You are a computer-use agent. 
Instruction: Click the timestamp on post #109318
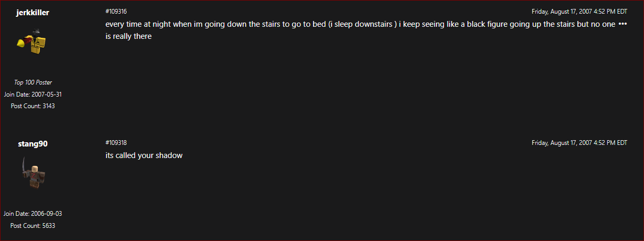tap(579, 142)
